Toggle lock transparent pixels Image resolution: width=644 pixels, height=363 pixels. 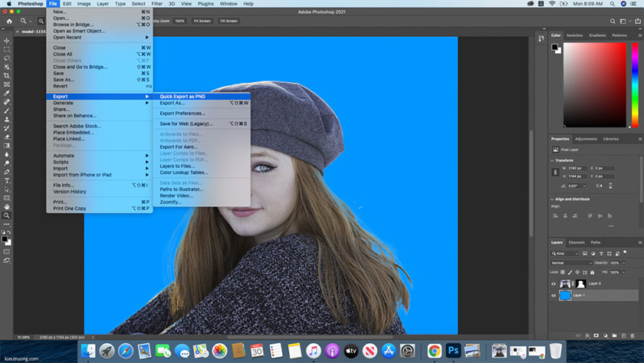563,272
